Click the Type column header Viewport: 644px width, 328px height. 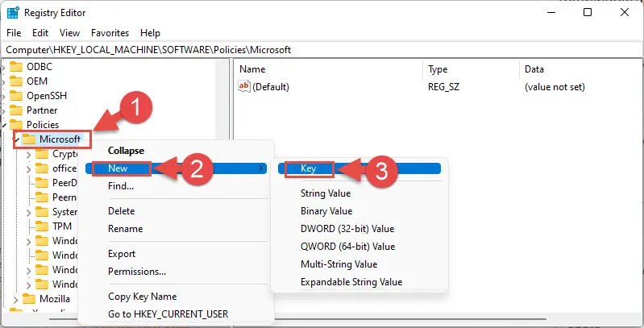471,69
